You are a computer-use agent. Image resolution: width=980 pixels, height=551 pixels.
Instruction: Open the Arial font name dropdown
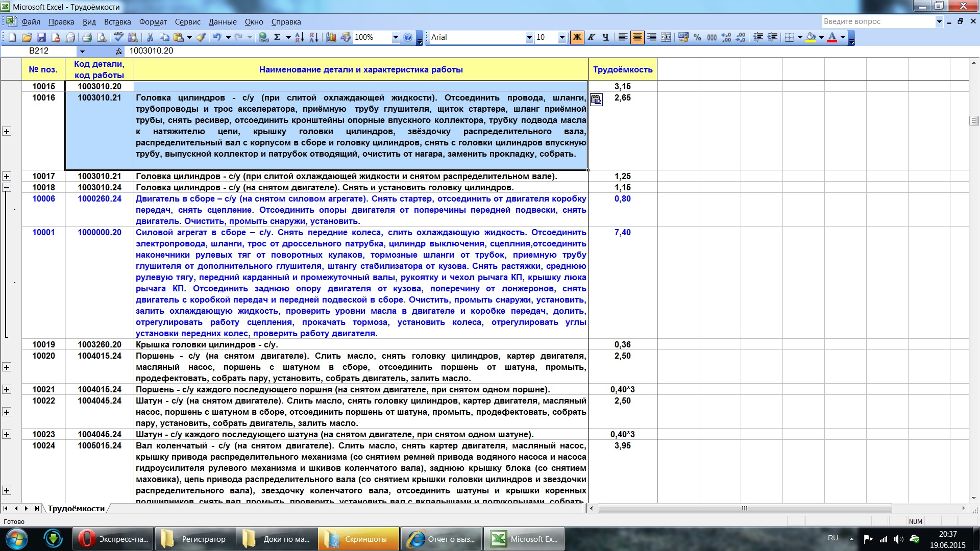click(529, 37)
